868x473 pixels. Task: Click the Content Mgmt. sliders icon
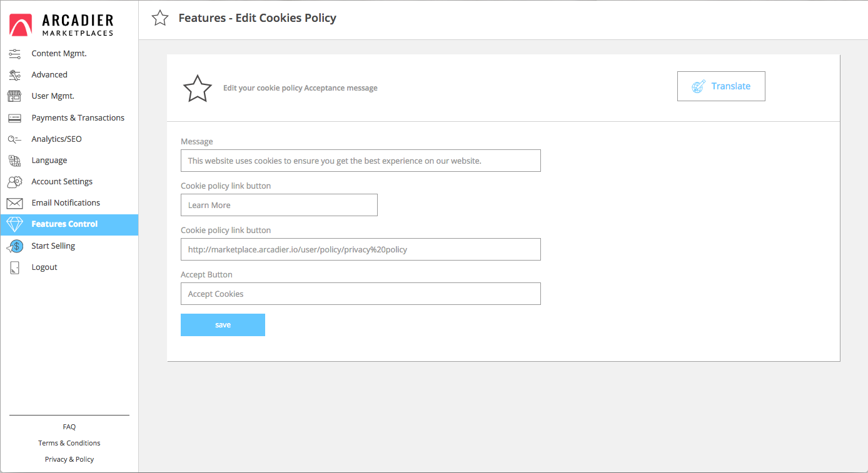14,54
